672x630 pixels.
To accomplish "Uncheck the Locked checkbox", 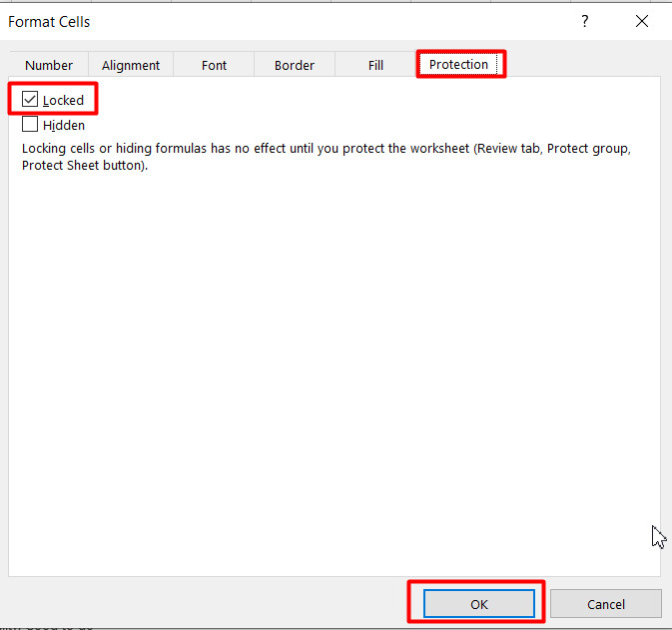I will tap(30, 99).
